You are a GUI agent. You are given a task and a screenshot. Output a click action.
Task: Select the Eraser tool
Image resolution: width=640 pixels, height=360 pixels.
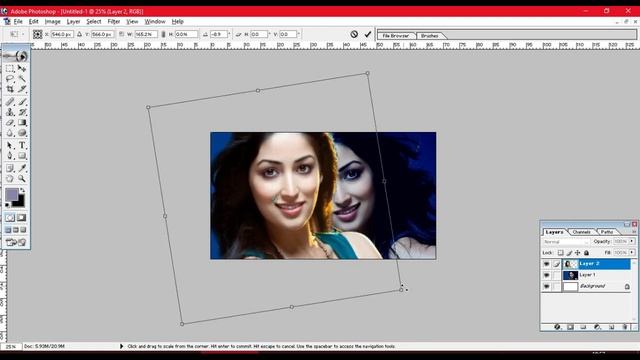(x=10, y=122)
